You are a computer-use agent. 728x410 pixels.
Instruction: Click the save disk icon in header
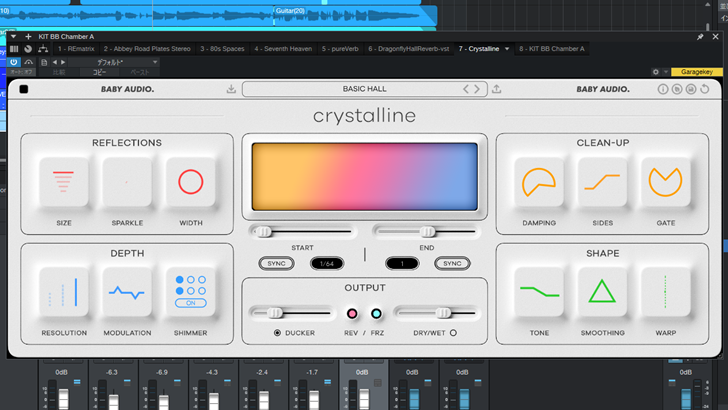coord(691,89)
